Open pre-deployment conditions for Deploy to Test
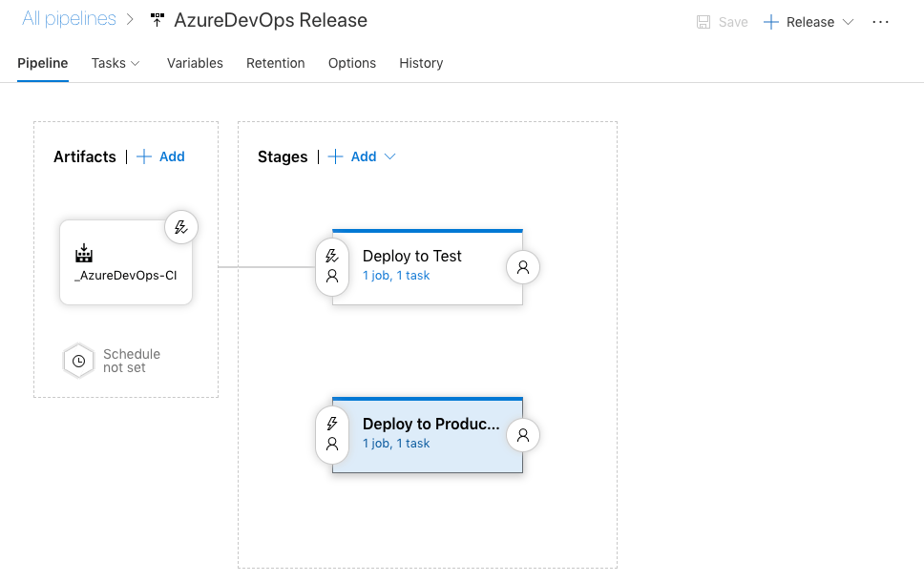924x582 pixels. [332, 266]
